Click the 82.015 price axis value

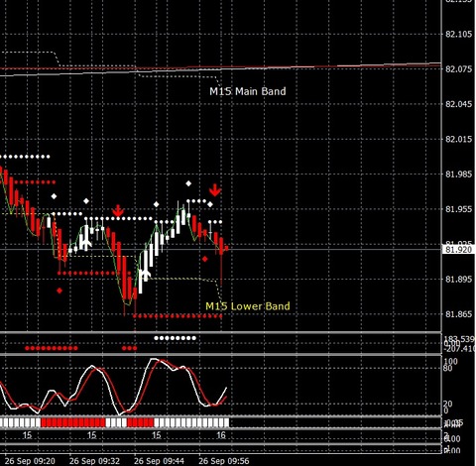coord(459,139)
